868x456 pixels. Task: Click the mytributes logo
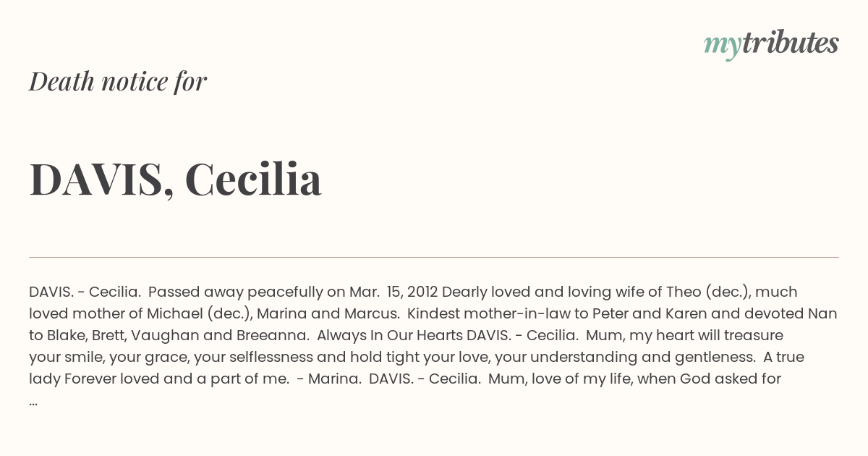(771, 44)
